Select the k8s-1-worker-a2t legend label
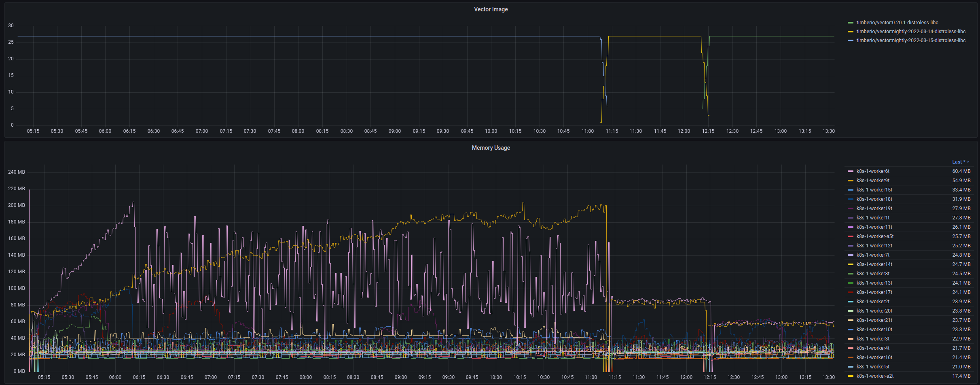The image size is (980, 385). click(x=875, y=376)
